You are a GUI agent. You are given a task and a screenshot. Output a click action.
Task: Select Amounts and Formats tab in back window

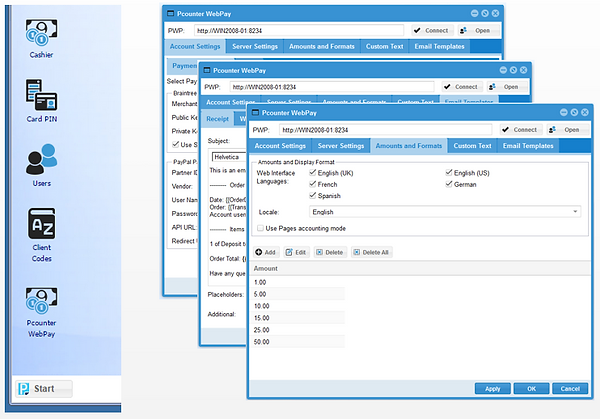(322, 46)
